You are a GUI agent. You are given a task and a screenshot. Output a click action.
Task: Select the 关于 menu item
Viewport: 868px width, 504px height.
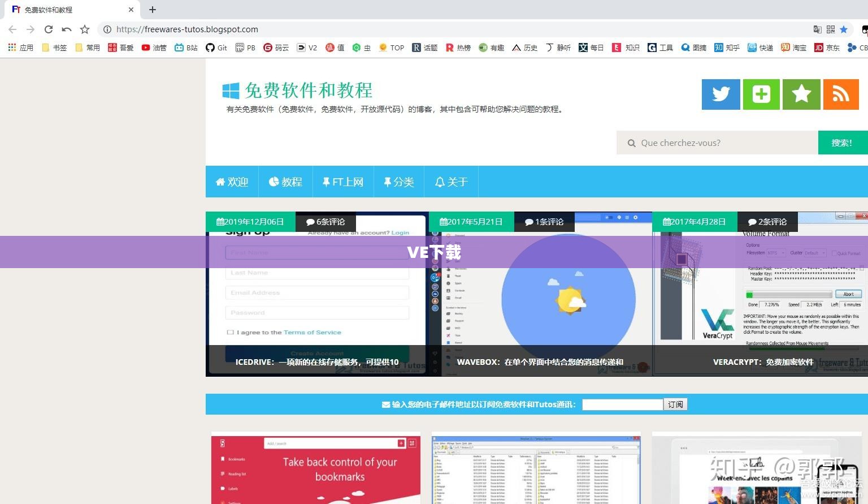click(x=452, y=182)
